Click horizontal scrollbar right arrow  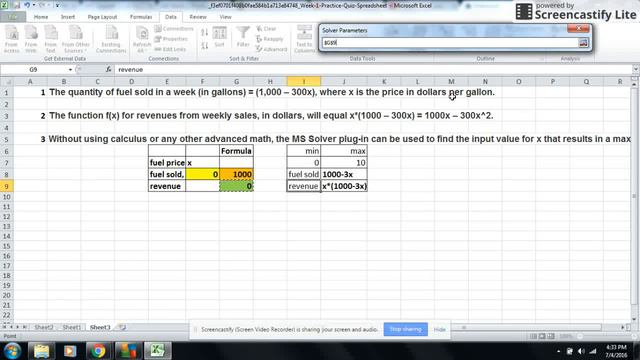click(x=623, y=327)
